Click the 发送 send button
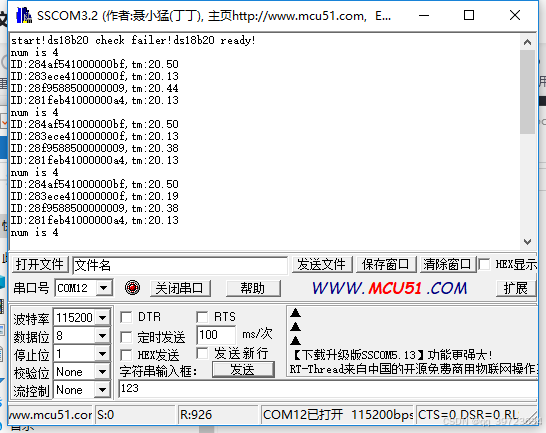The height and width of the screenshot is (433, 546). (243, 370)
